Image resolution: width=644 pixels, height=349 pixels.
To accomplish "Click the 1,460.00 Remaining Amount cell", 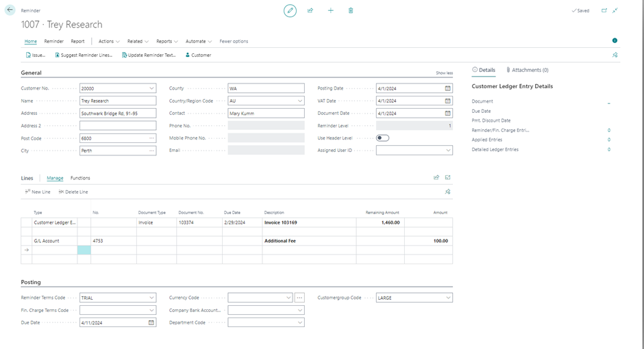I will coord(380,222).
